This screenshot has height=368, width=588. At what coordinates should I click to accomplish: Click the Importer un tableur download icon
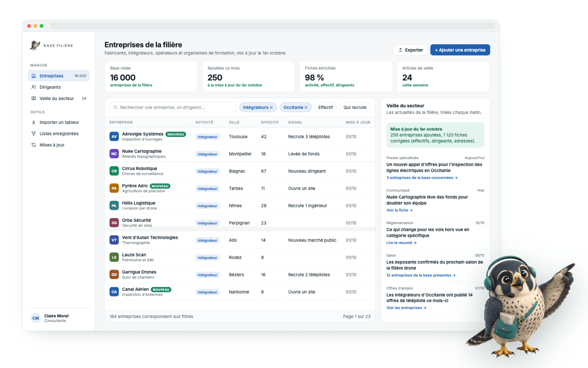[34, 122]
